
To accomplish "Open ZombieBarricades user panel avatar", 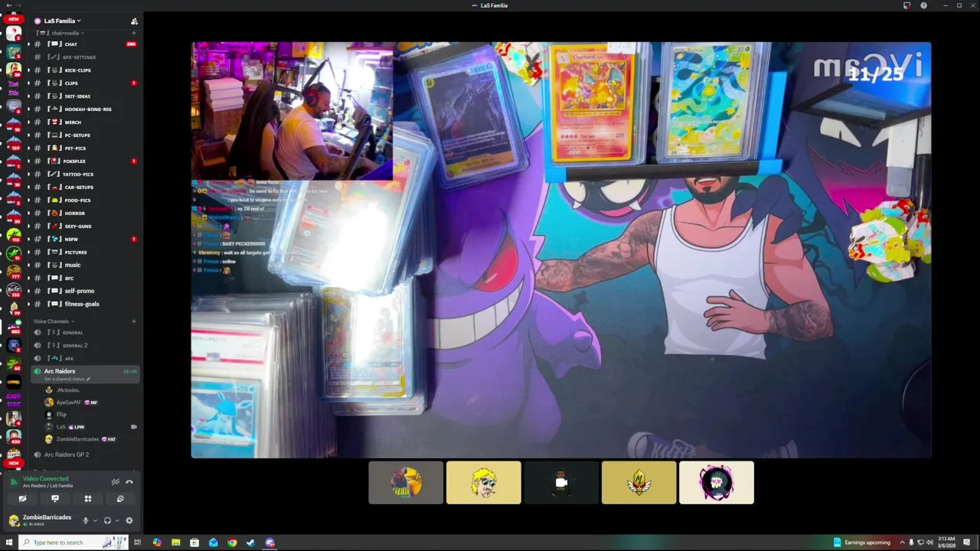I will [x=14, y=520].
